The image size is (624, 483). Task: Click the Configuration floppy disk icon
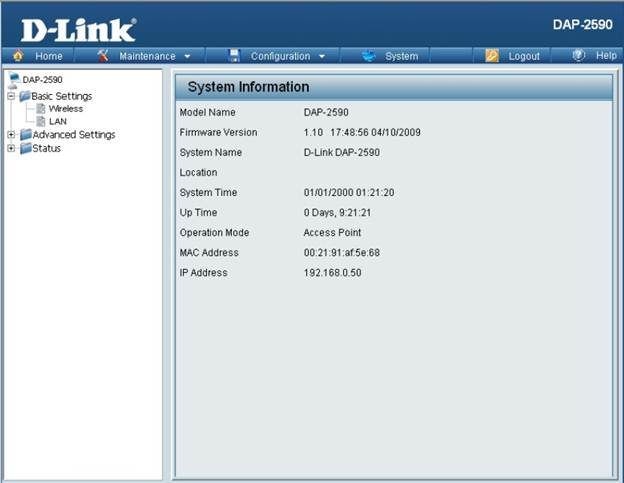pyautogui.click(x=235, y=56)
